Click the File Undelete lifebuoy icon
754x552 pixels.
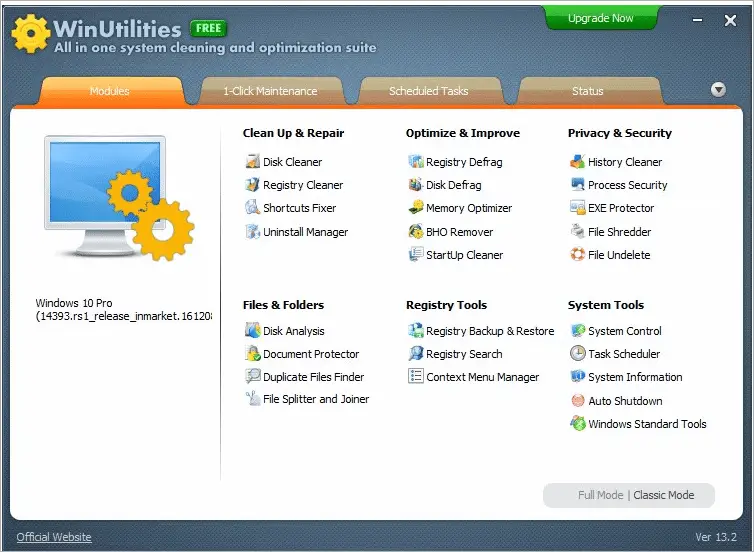pos(578,255)
